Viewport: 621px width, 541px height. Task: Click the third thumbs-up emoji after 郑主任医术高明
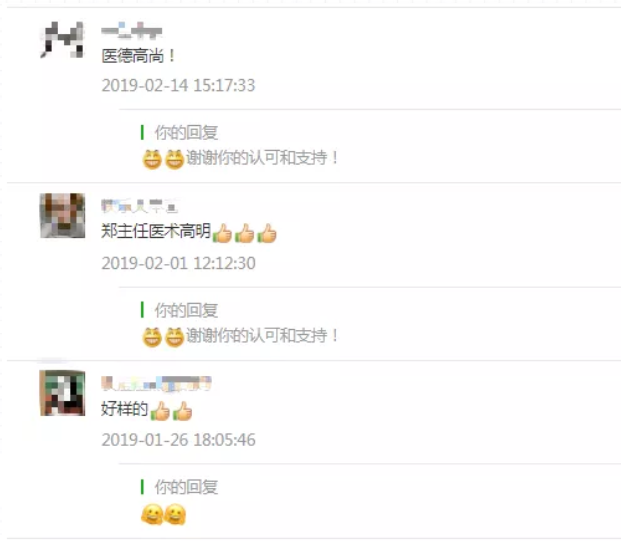pos(267,233)
